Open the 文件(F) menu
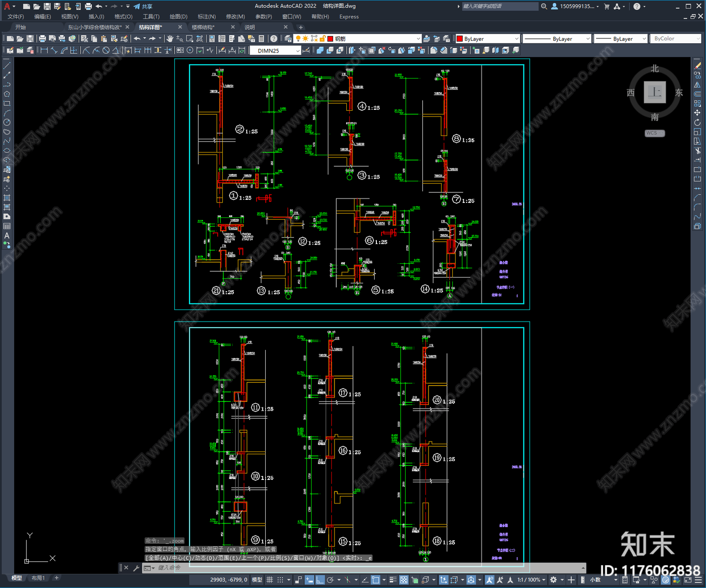 [x=16, y=17]
